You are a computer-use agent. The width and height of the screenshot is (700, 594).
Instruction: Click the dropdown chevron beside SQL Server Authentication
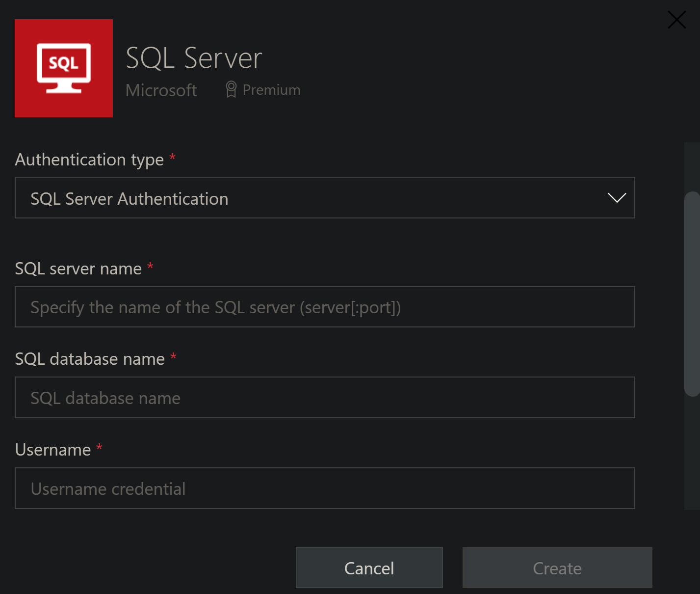617,198
